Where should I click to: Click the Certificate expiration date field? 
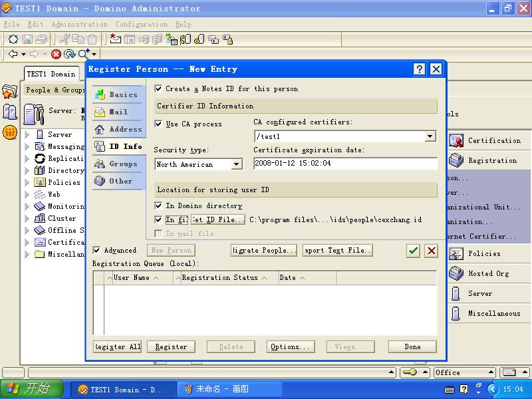[x=345, y=163]
